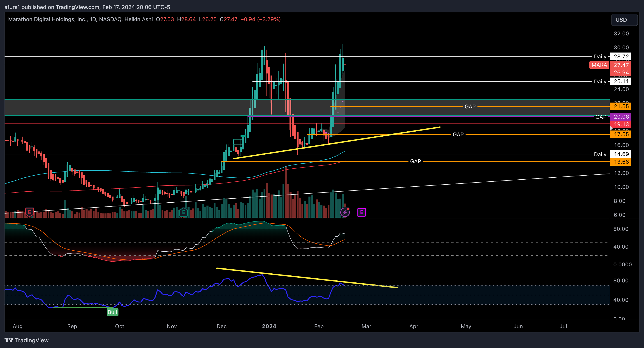Click the 12.00 price axis value

[x=621, y=173]
